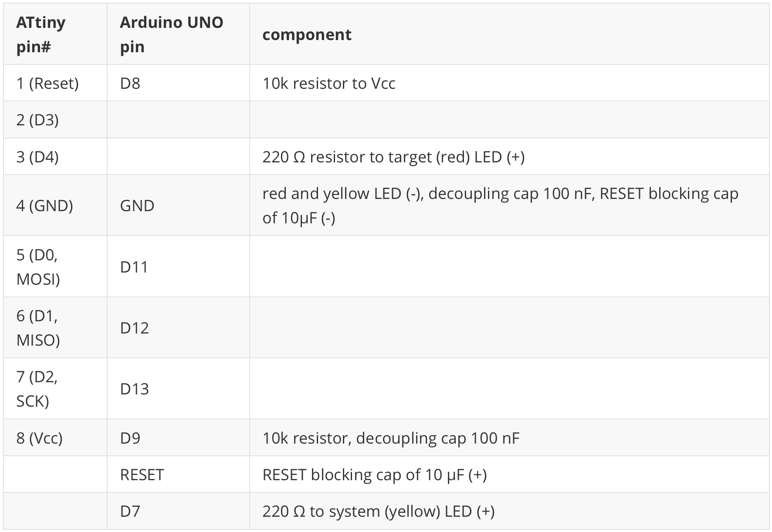Click the 'ATtiny pin#' column header
This screenshot has width=772, height=532.
point(41,34)
